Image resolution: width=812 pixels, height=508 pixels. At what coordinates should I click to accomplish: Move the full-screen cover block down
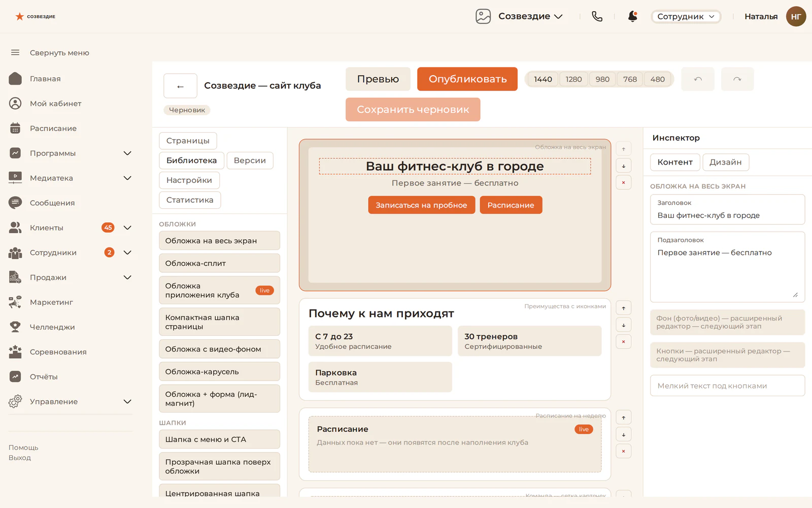pos(624,166)
